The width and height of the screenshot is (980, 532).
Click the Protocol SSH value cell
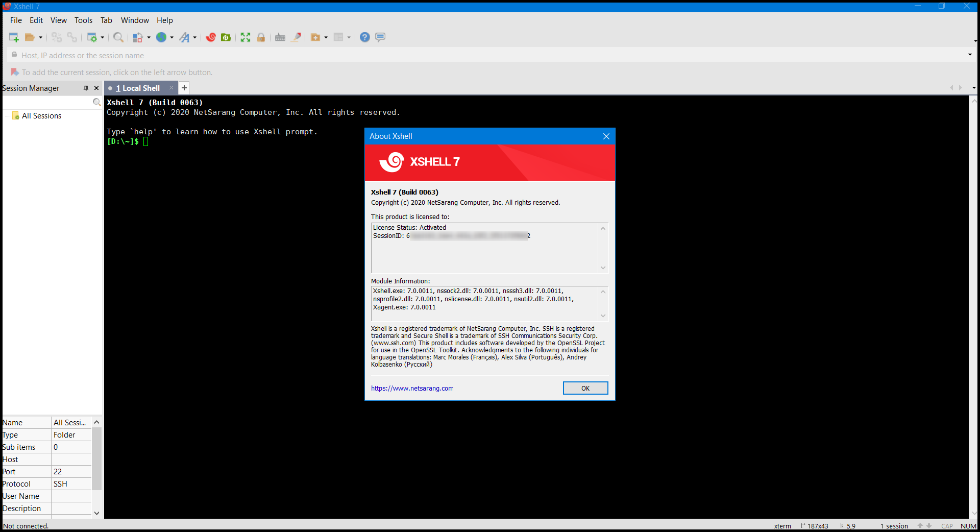tap(71, 484)
